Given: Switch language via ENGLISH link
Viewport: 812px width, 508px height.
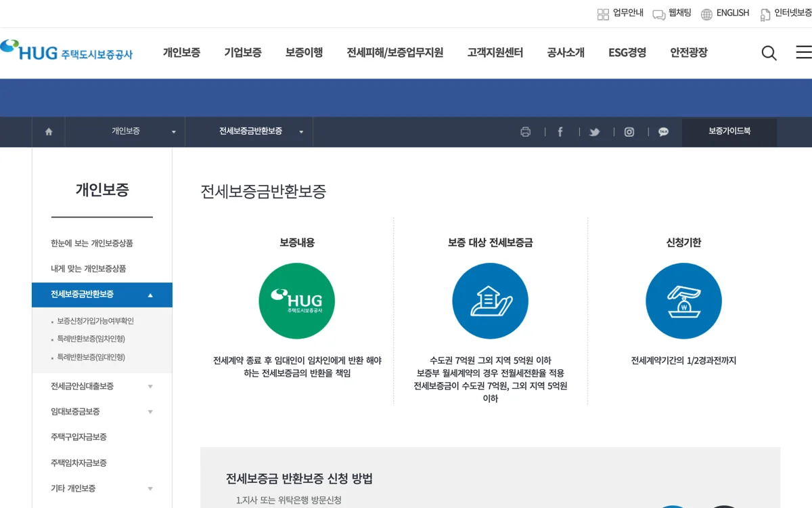Looking at the screenshot, I should pyautogui.click(x=733, y=13).
